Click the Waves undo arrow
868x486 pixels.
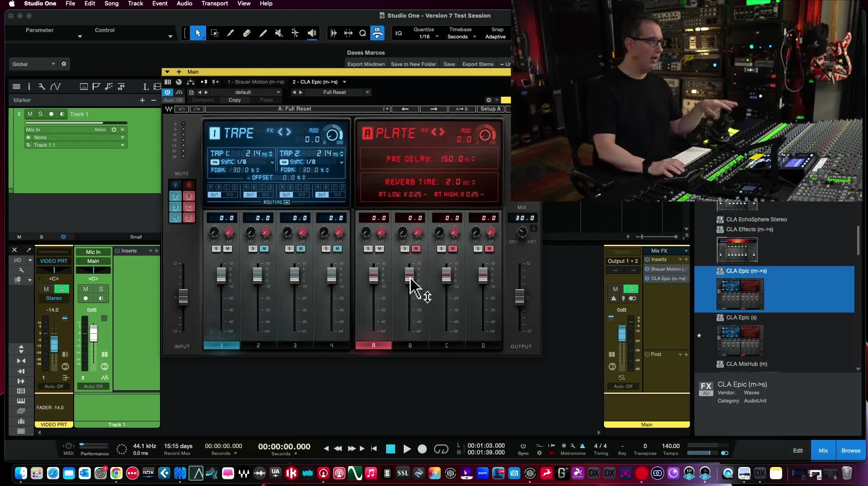182,109
